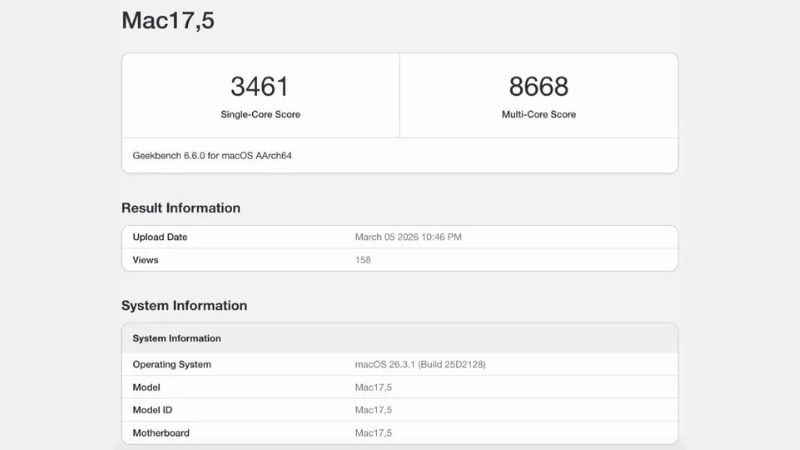Click the Mac17,5 value in Model ID row
800x450 pixels.
point(373,410)
